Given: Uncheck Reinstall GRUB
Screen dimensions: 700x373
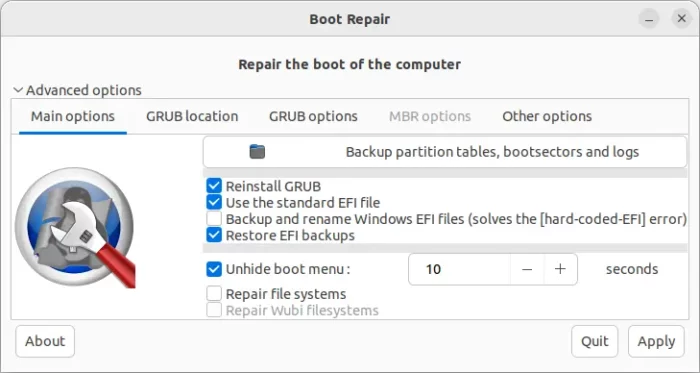Looking at the screenshot, I should coord(214,186).
